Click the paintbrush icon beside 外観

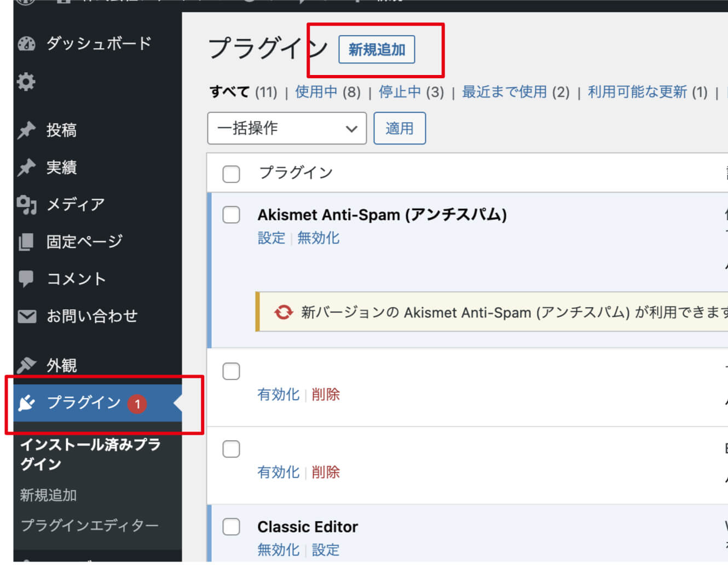coord(26,365)
